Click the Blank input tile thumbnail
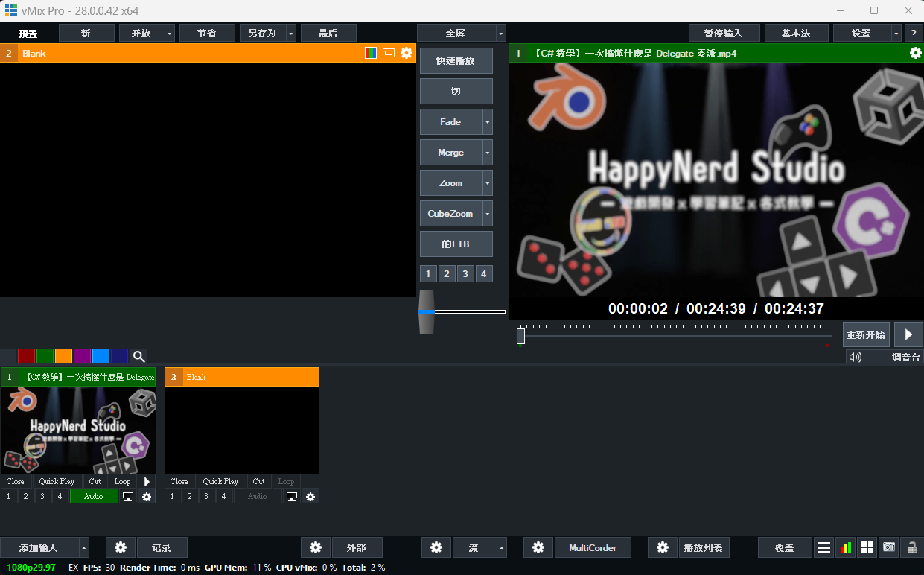 click(x=242, y=431)
